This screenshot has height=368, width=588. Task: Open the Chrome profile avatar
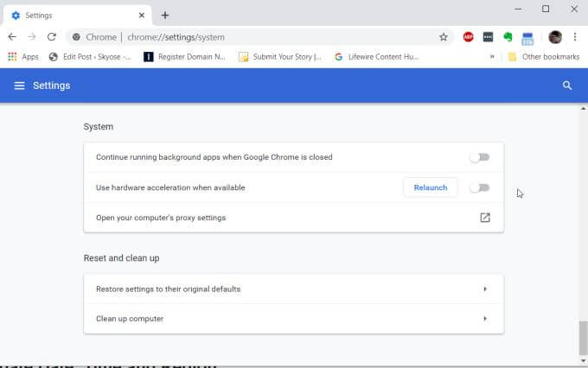(555, 37)
